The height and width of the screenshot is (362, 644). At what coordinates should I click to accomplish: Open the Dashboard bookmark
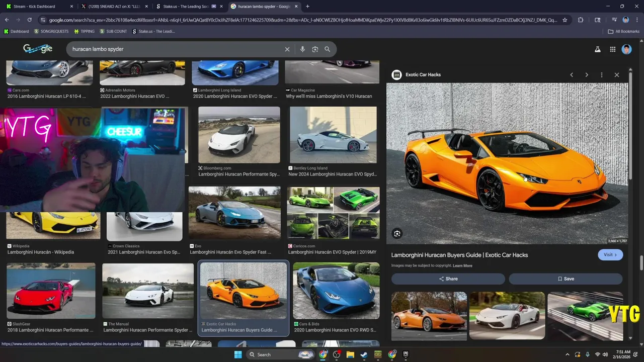16,31
